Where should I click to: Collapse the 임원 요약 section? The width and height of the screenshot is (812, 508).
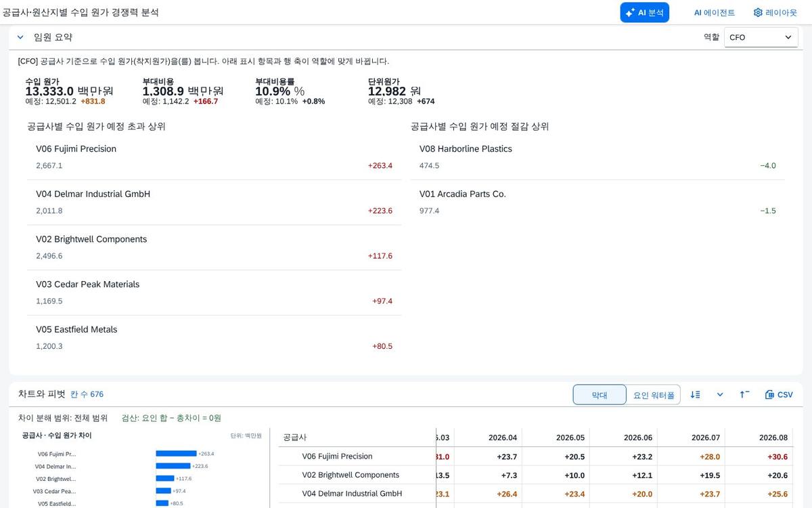[20, 37]
